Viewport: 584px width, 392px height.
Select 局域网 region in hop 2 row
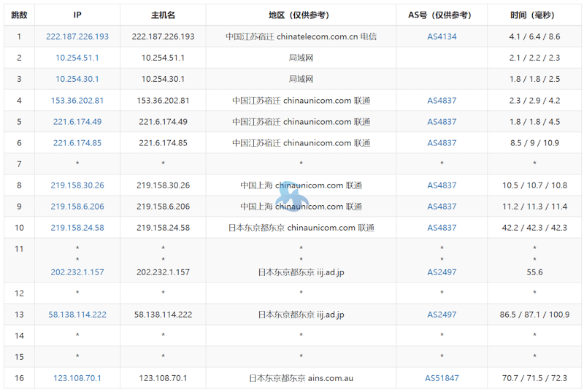(x=301, y=58)
